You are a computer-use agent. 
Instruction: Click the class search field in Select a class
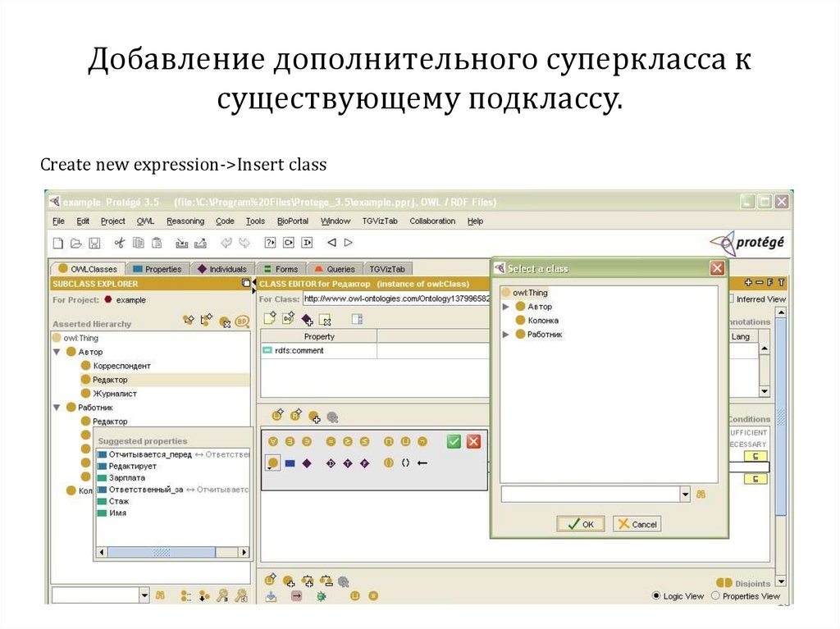(591, 494)
